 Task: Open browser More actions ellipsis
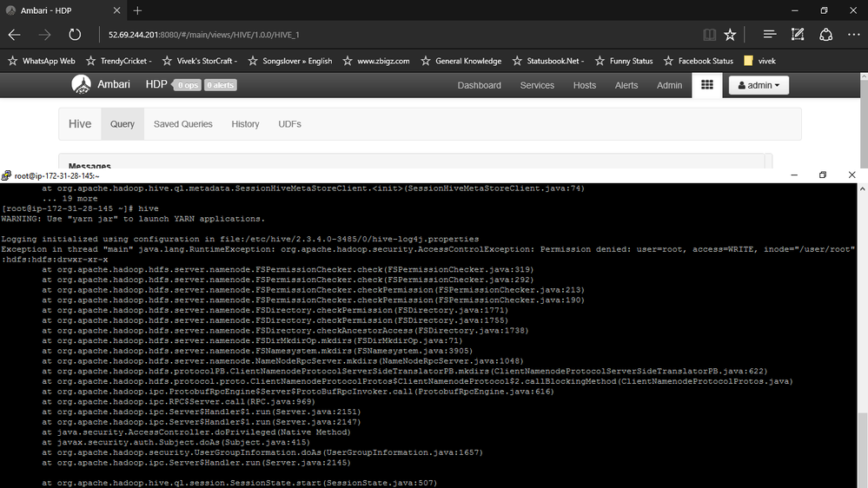[853, 35]
